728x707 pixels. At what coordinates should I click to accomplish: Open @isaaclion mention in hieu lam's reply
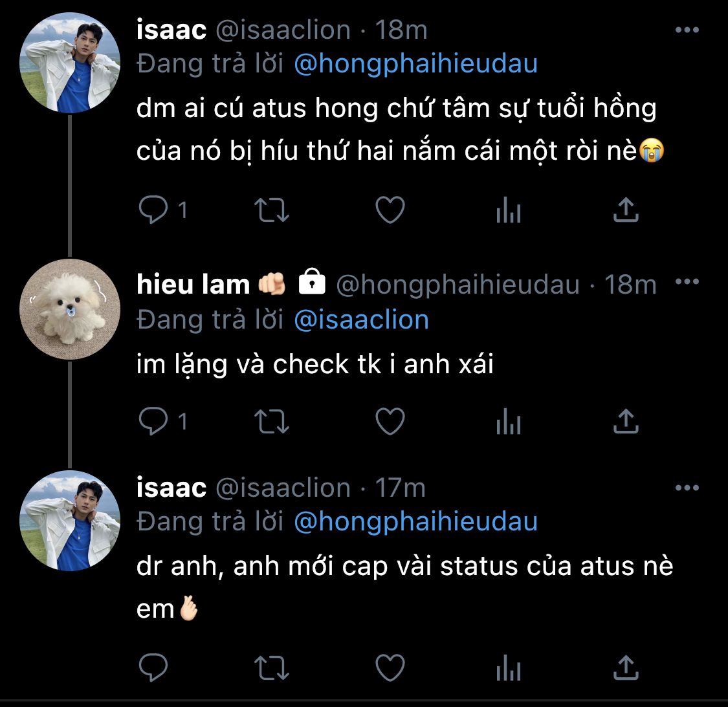361,320
